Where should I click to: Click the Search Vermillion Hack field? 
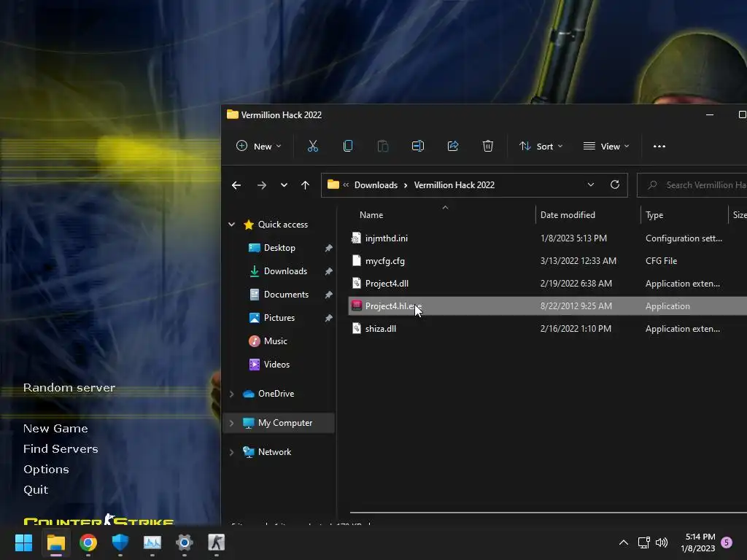click(692, 185)
